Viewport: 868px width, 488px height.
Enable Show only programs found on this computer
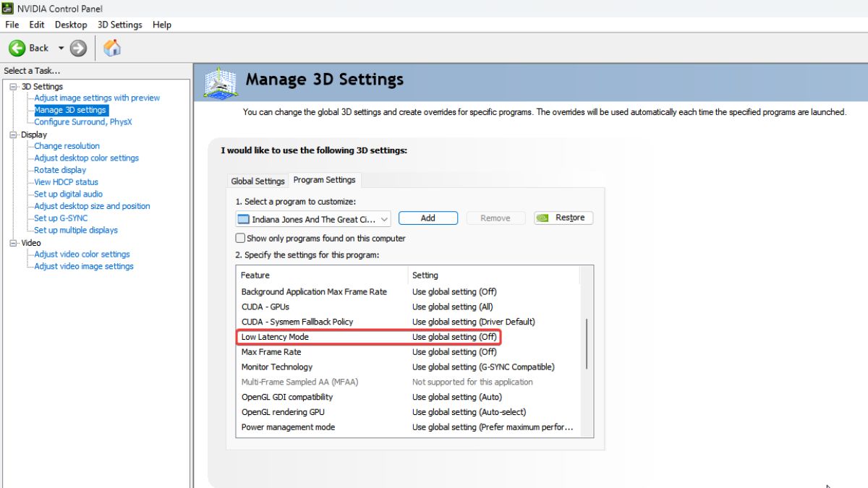241,238
